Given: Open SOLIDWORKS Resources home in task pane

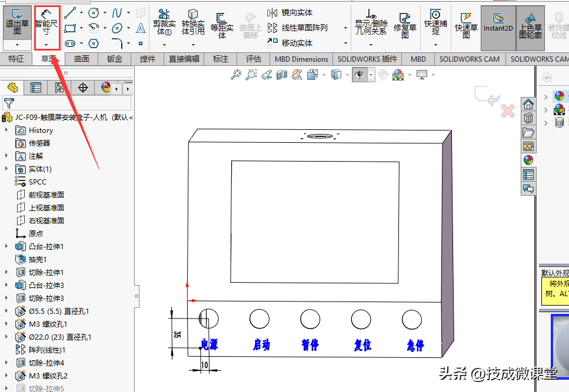Looking at the screenshot, I should tap(528, 105).
